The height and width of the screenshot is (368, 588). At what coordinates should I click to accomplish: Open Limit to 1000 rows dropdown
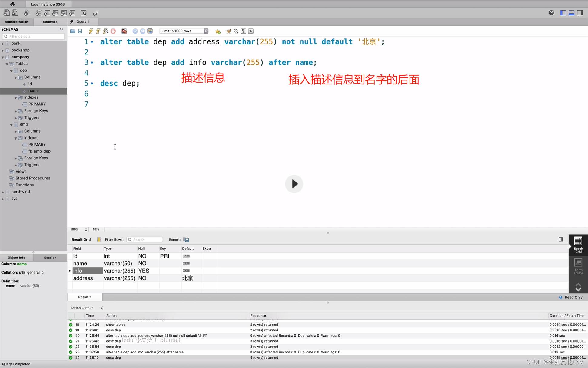coord(184,31)
